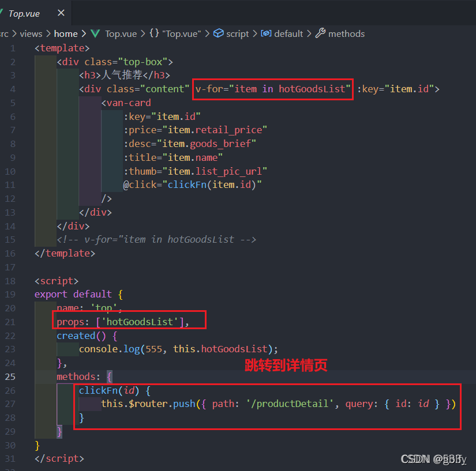The width and height of the screenshot is (476, 471).
Task: Click the opening script tag on line 18
Action: coord(57,281)
